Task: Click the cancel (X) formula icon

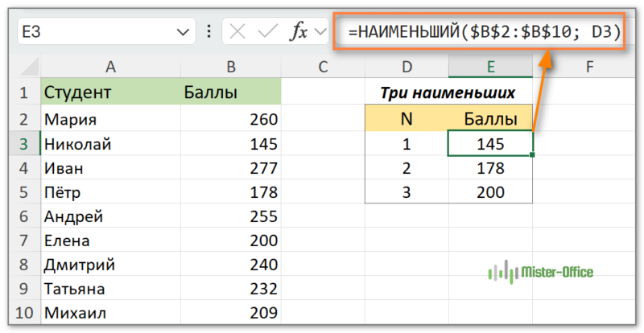Action: point(237,32)
